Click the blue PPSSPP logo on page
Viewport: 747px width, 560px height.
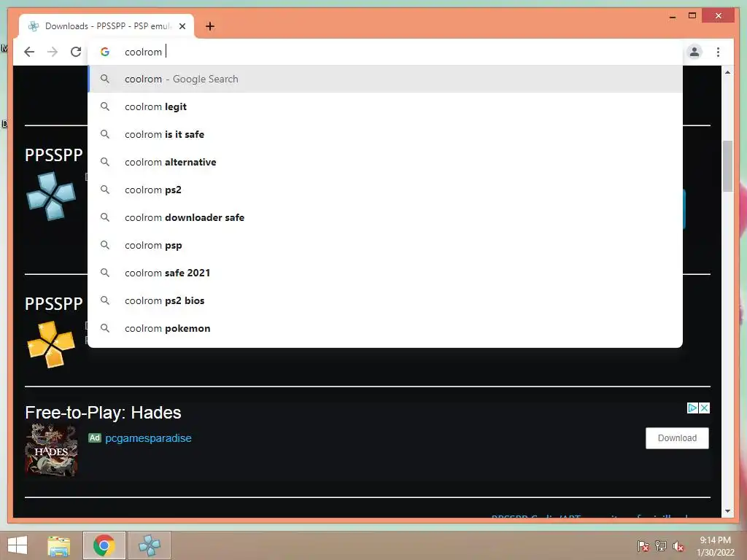click(x=51, y=196)
